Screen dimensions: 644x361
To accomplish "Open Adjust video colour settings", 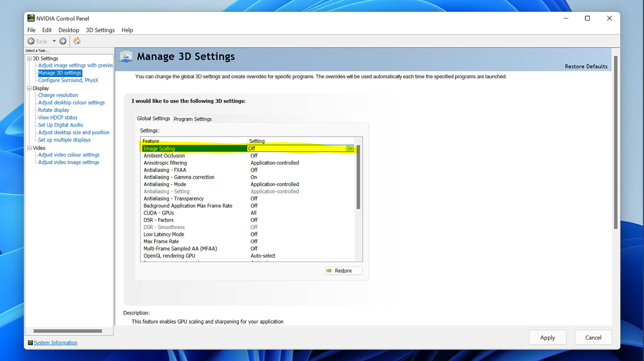I will 69,155.
